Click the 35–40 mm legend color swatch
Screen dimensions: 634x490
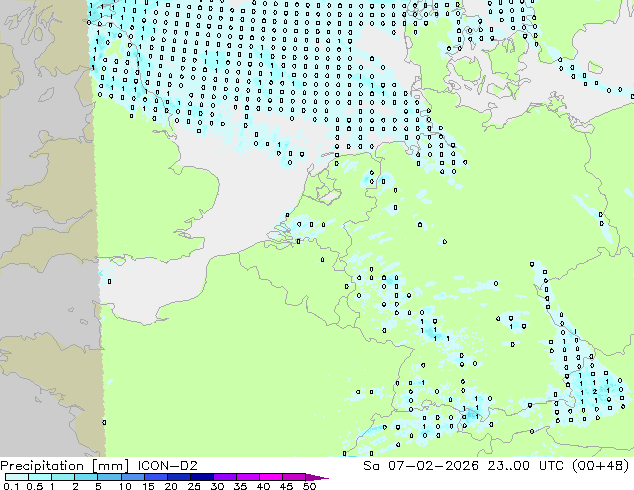(x=247, y=477)
